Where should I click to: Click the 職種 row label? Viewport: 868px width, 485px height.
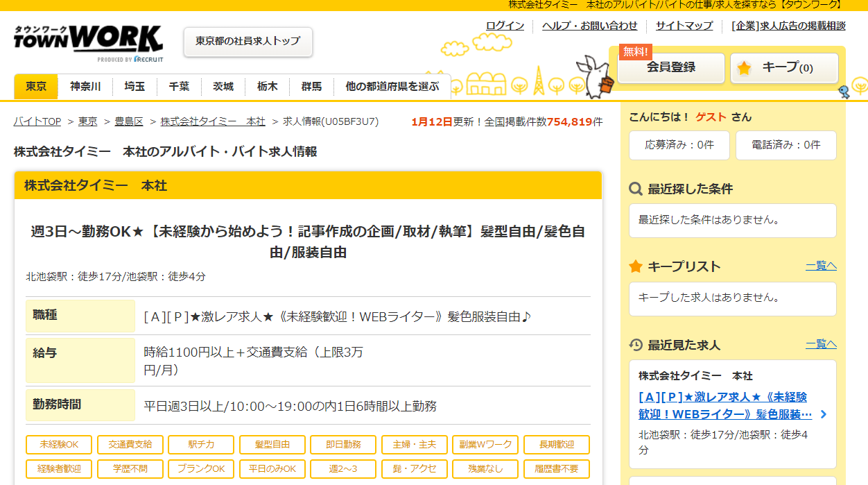(80, 316)
